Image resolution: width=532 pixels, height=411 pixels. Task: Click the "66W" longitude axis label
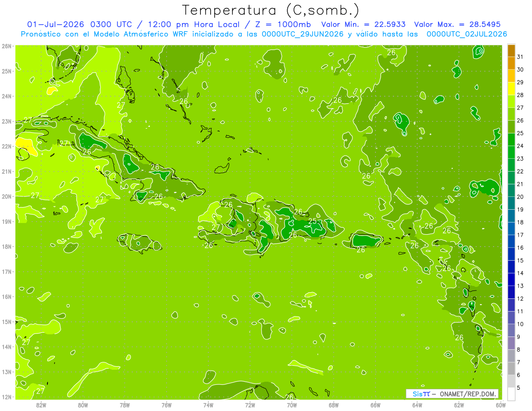(x=376, y=405)
